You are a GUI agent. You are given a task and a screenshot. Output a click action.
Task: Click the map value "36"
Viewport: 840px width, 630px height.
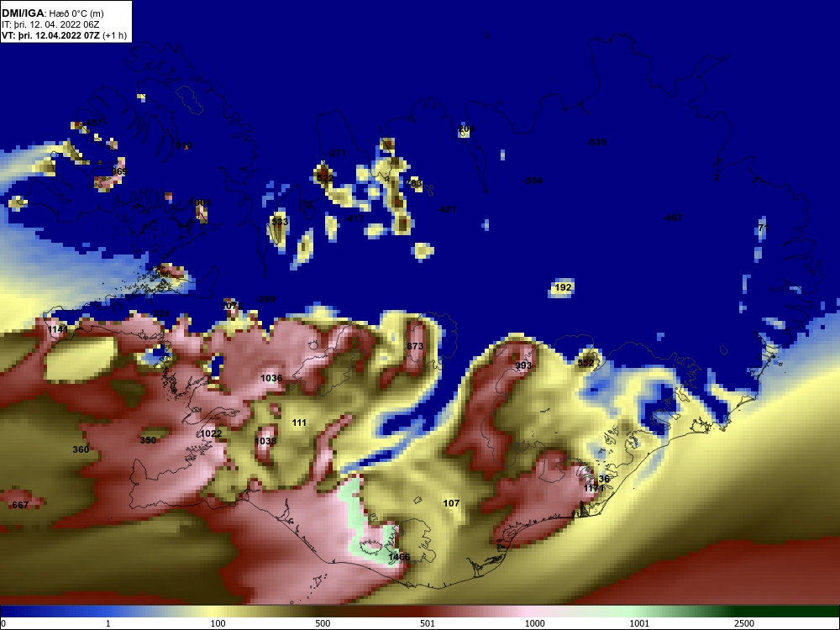point(604,479)
